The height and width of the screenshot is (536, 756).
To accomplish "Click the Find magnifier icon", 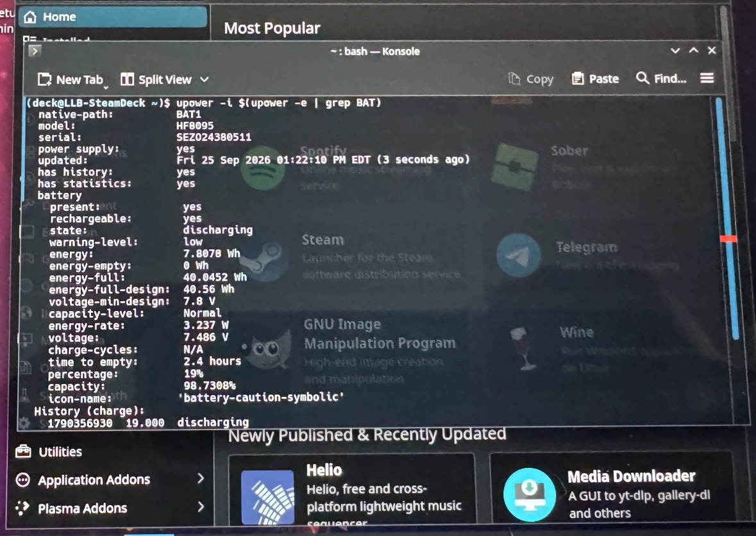I will point(643,78).
